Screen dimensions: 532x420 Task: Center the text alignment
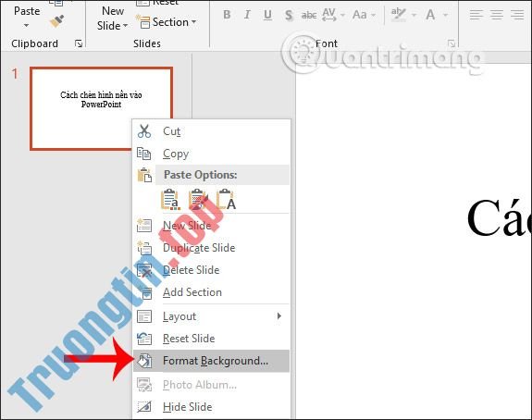[497, 15]
